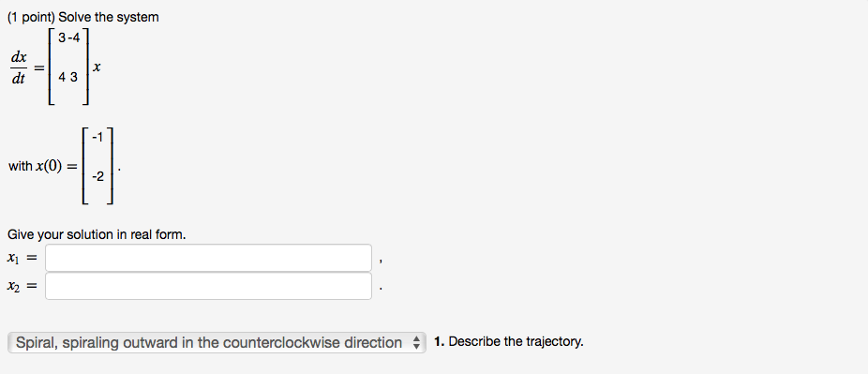Click the x variable after the coefficient matrix
Image resolution: width=868 pixels, height=374 pixels.
[97, 67]
